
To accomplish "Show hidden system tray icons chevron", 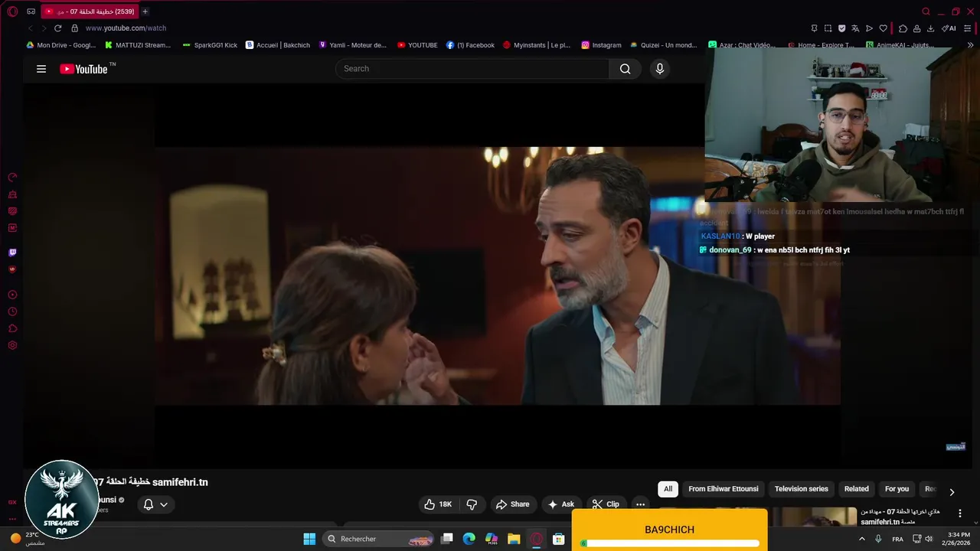I will tap(862, 539).
